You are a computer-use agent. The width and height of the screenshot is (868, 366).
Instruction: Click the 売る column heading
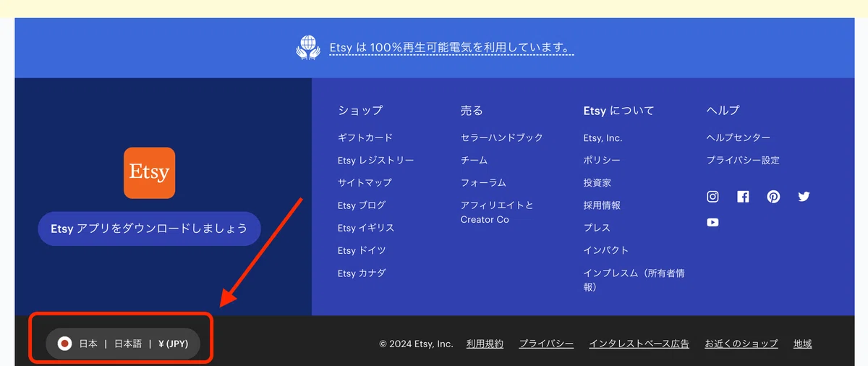point(472,111)
